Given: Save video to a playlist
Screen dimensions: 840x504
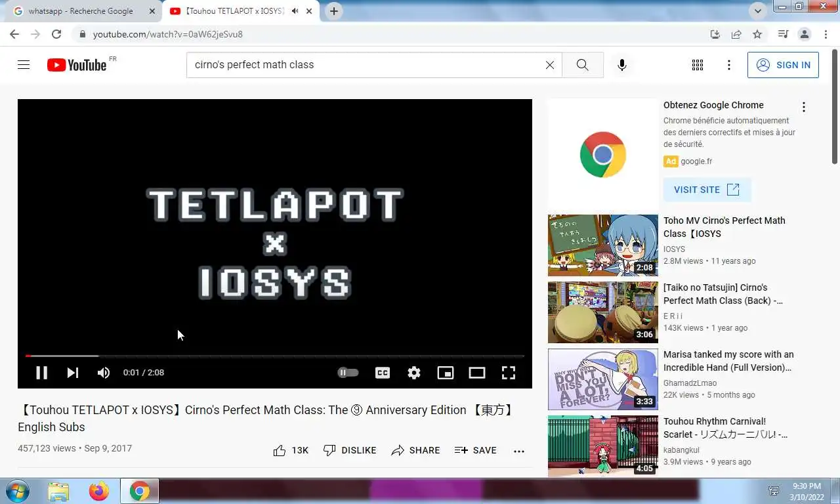Looking at the screenshot, I should click(476, 450).
